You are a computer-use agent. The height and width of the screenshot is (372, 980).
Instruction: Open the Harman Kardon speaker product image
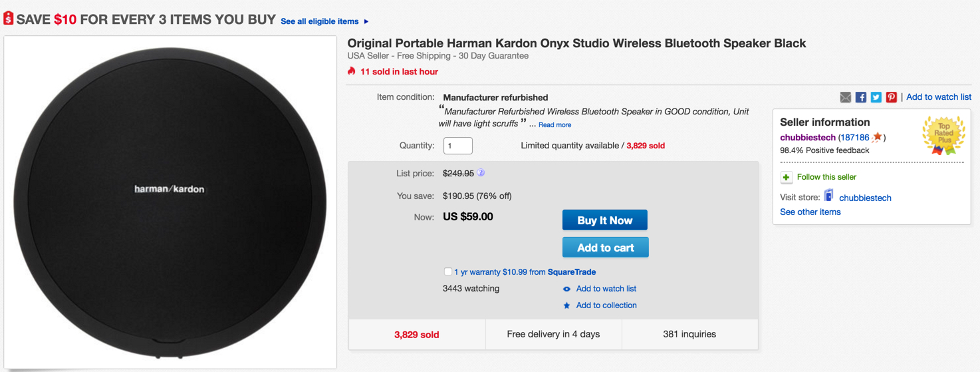170,202
